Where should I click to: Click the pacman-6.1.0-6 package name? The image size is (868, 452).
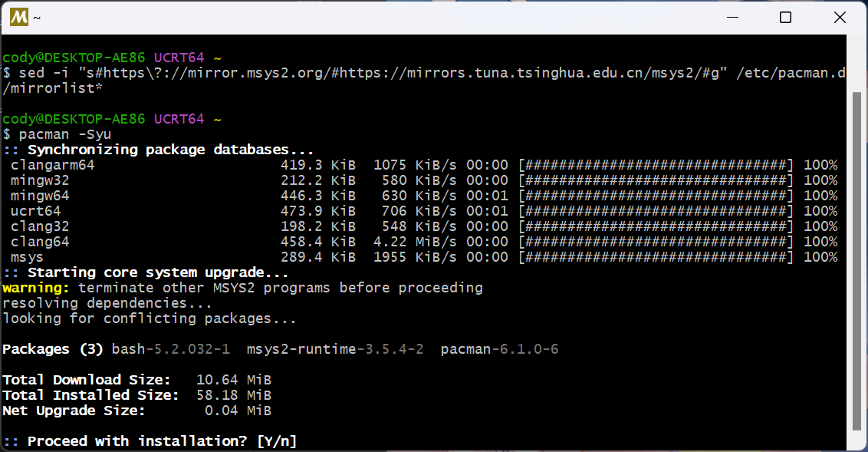pyautogui.click(x=499, y=349)
